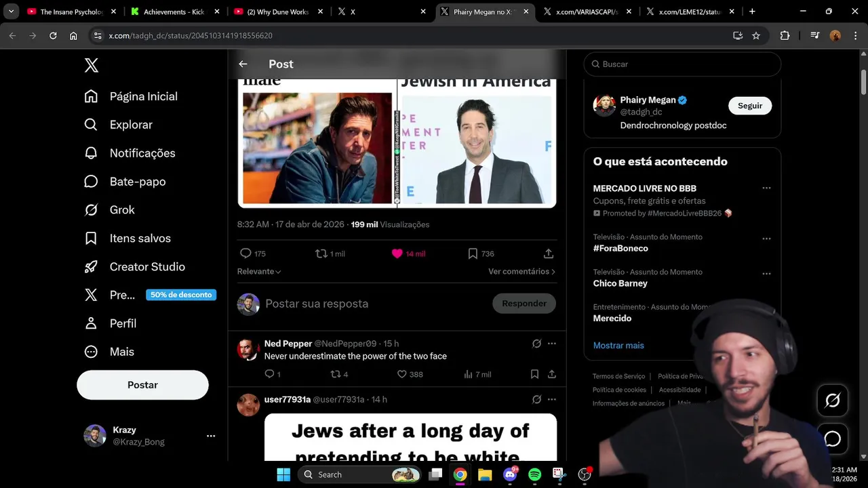Open the floating chat messages button
Screen dimensions: 868x488
click(x=833, y=439)
